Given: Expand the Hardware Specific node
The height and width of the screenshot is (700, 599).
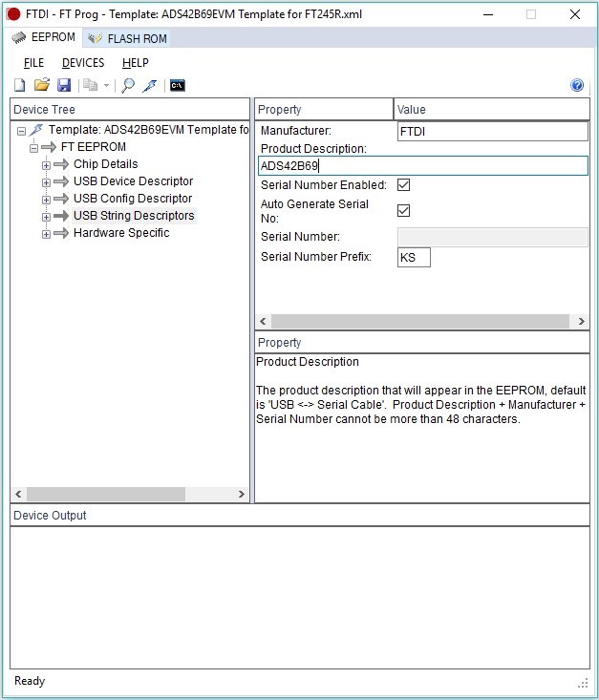Looking at the screenshot, I should click(46, 234).
